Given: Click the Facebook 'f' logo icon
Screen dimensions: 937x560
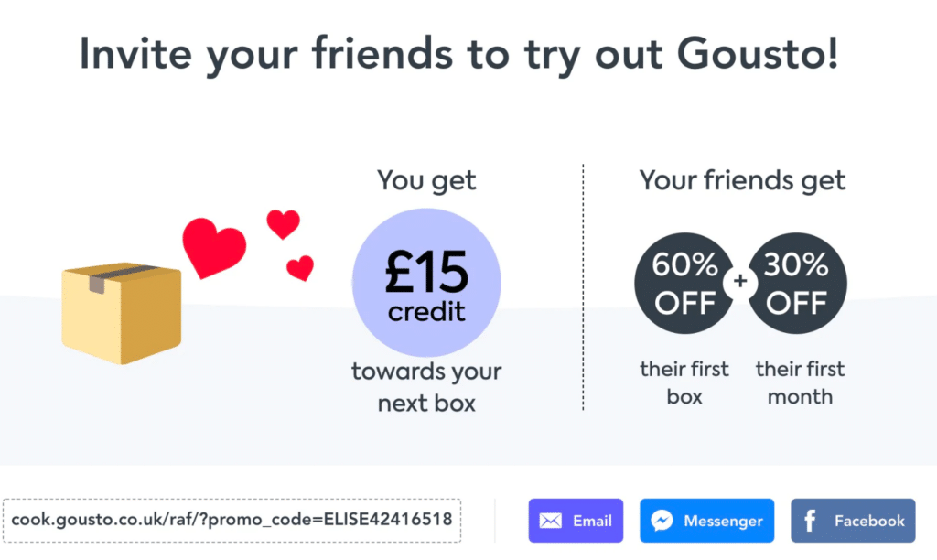Looking at the screenshot, I should coord(810,520).
